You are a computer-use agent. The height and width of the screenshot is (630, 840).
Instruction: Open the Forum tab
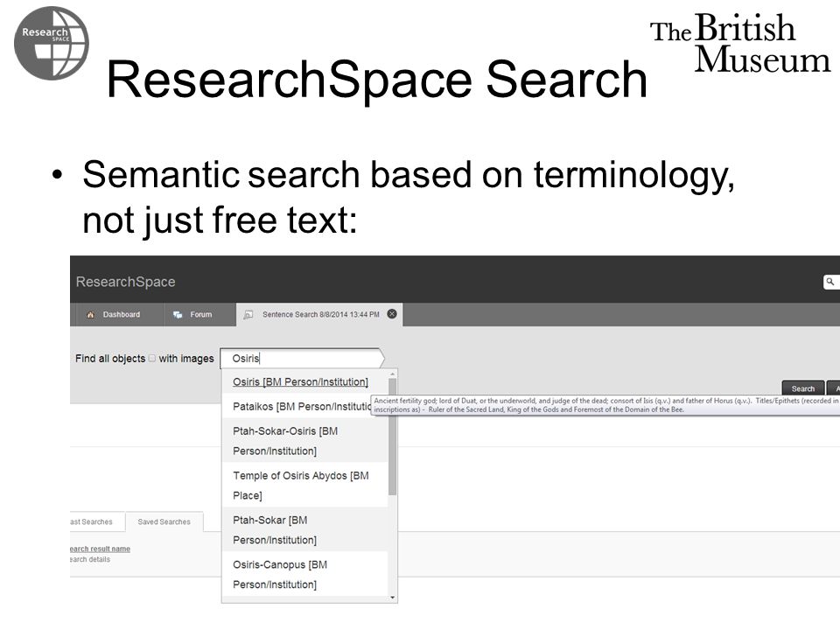point(199,315)
